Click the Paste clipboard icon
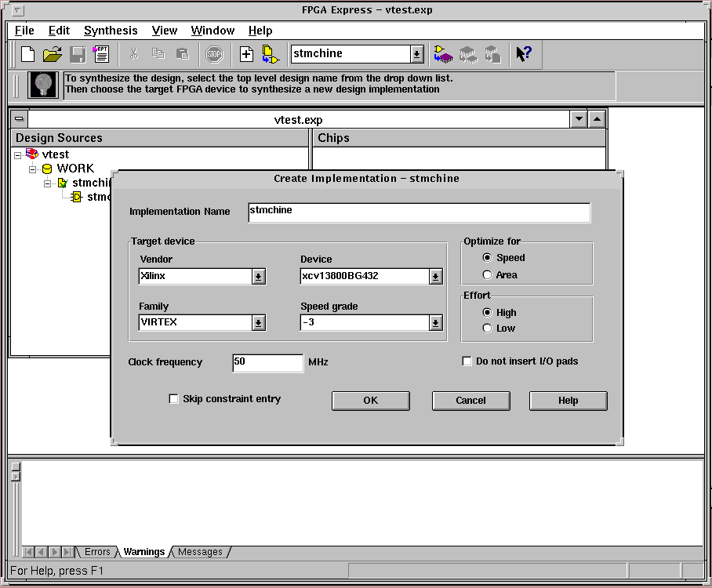This screenshot has height=588, width=712. click(x=183, y=54)
